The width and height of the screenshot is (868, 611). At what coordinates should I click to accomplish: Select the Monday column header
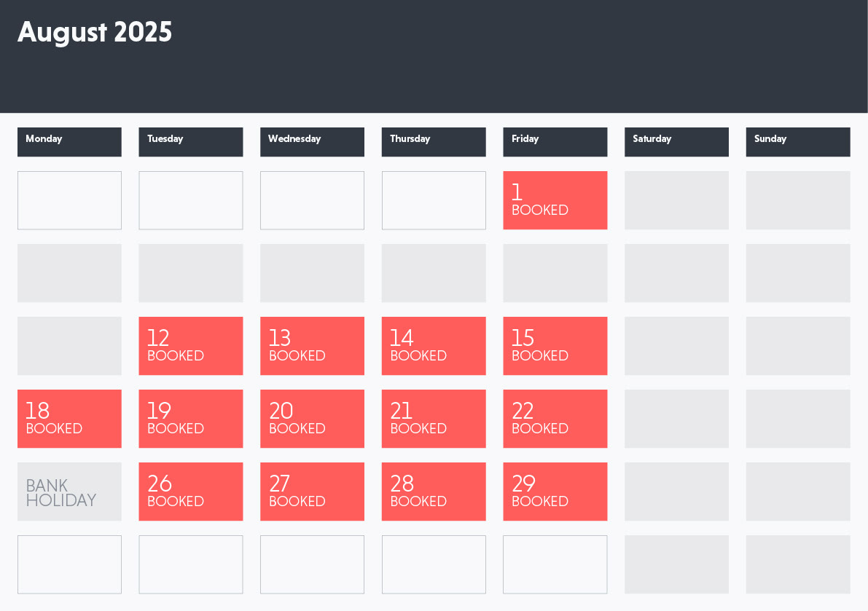(69, 141)
